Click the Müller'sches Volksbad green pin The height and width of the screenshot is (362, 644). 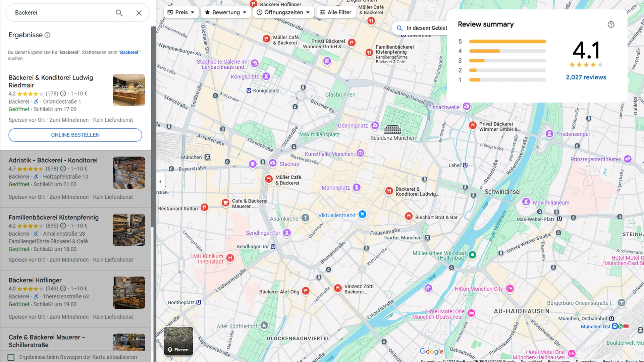click(x=472, y=255)
